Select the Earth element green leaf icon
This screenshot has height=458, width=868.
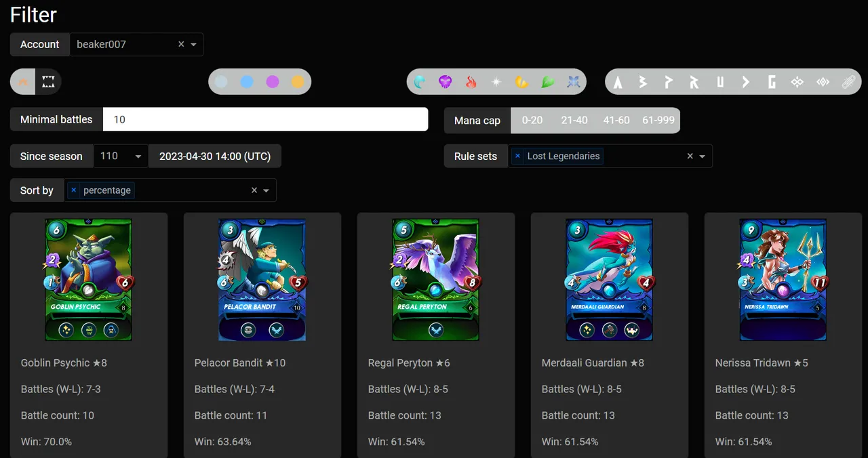[x=548, y=82]
